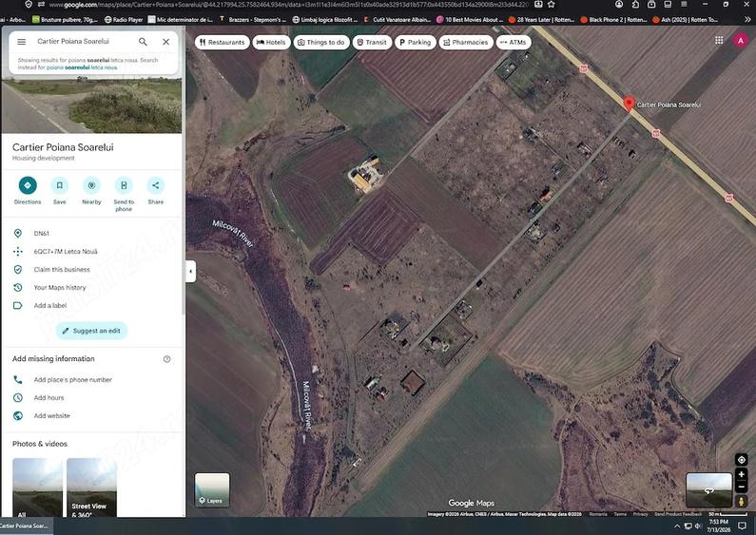Click the Share icon
Viewport: 756px width, 535px height.
pos(155,185)
